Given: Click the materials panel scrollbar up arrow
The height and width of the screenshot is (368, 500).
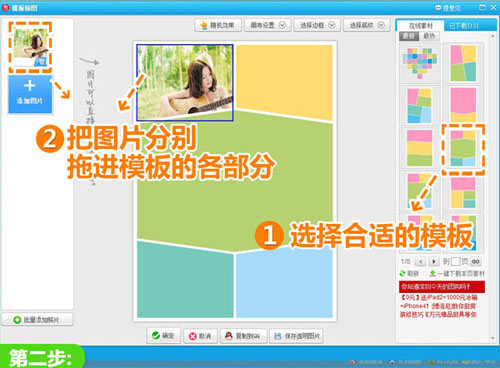Looking at the screenshot, I should tap(493, 36).
